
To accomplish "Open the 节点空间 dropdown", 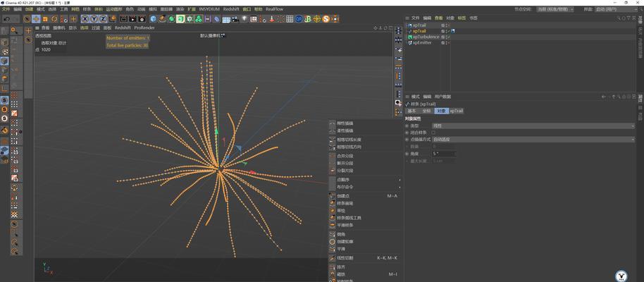I will 555,9.
